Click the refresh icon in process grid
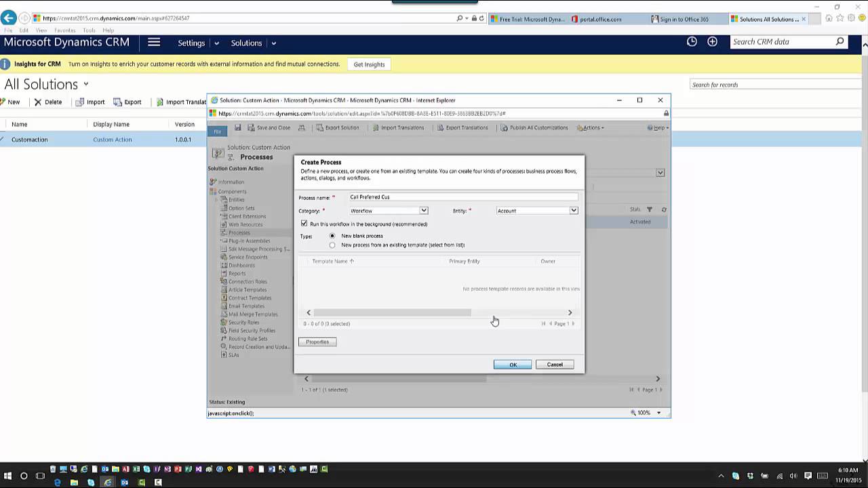Screen dimensions: 868x488 [x=664, y=209]
